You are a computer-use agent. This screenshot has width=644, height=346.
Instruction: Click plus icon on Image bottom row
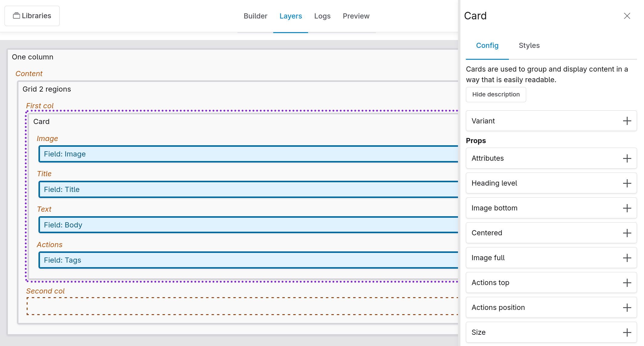pyautogui.click(x=627, y=208)
